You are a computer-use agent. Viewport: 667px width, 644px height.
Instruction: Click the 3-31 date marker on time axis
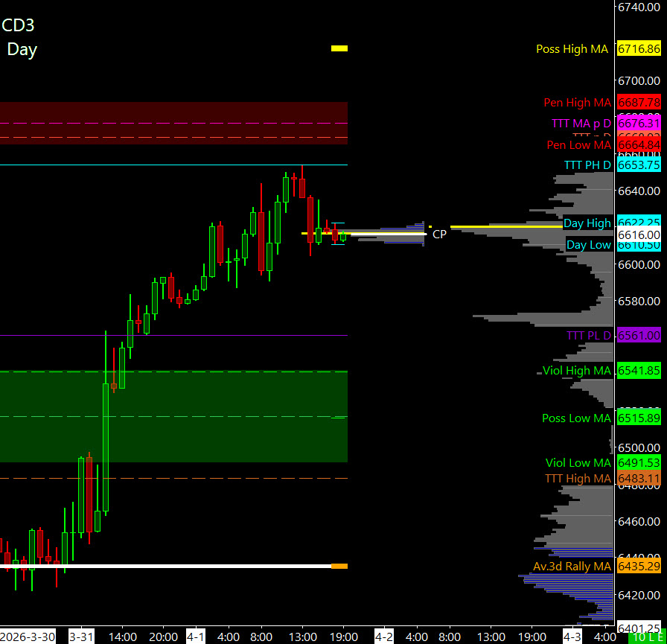pyautogui.click(x=80, y=637)
